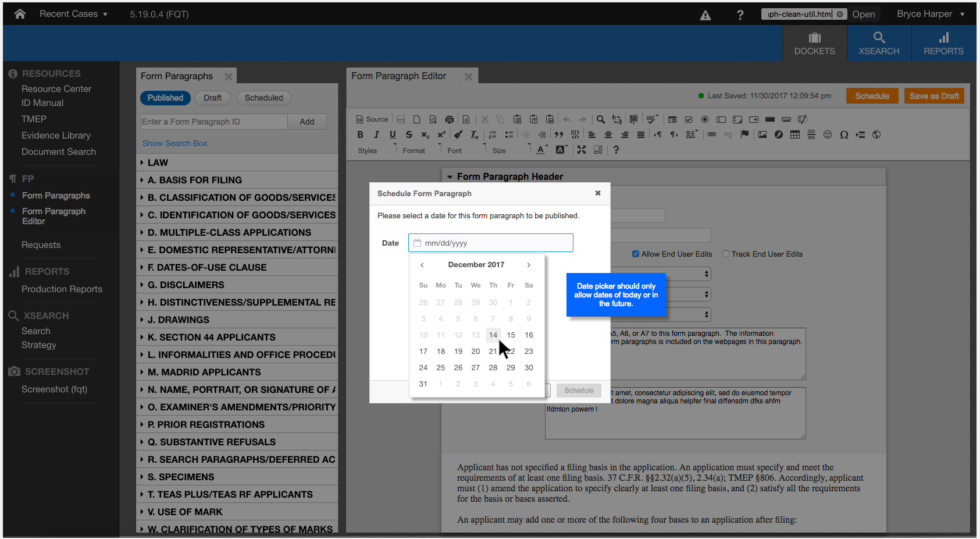Justify the text alignment
Screen dimensions: 980x539
pyautogui.click(x=640, y=134)
